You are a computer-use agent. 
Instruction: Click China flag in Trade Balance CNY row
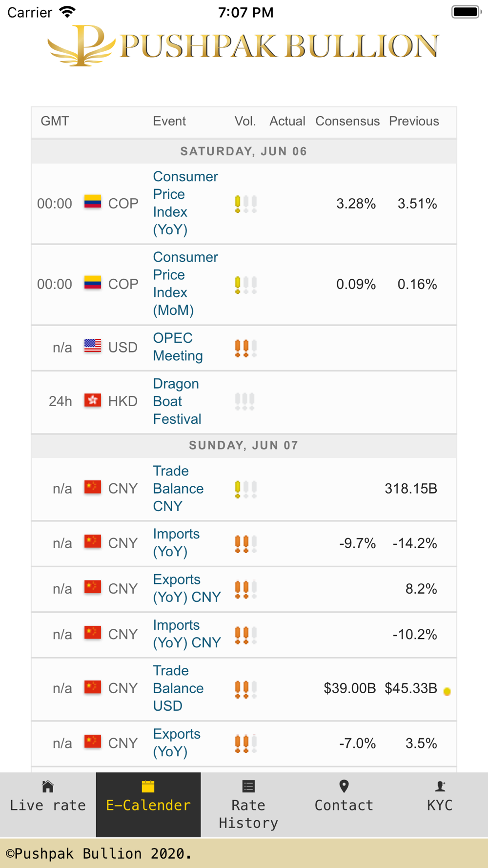tap(93, 487)
